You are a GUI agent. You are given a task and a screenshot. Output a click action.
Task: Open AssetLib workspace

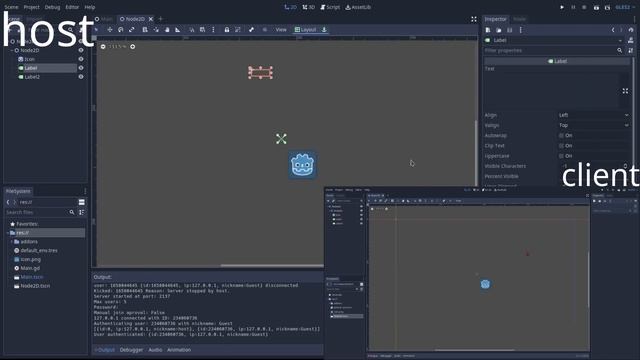pyautogui.click(x=358, y=7)
